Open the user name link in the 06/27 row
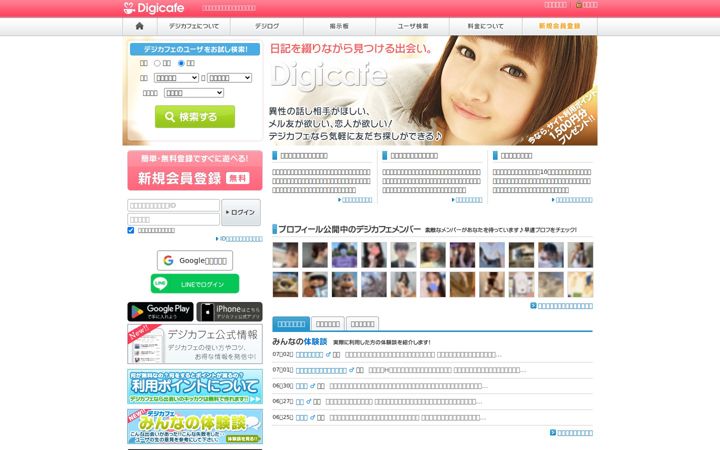720x450 pixels. tap(300, 402)
